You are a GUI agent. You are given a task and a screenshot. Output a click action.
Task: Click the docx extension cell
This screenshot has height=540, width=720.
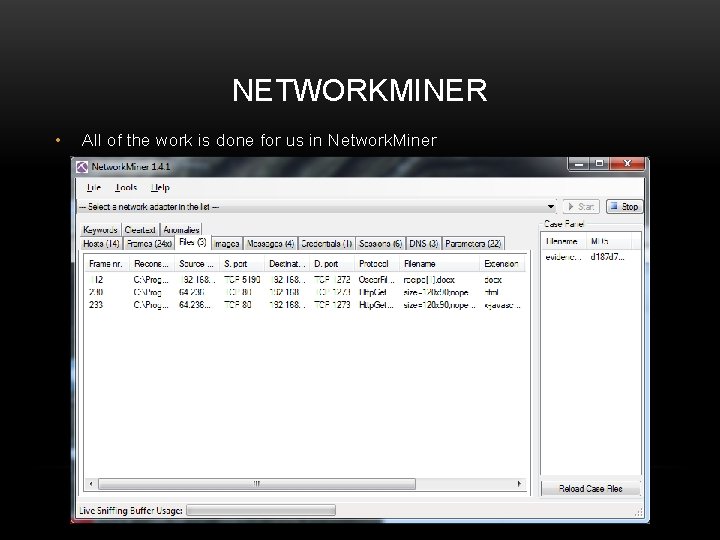coord(493,280)
